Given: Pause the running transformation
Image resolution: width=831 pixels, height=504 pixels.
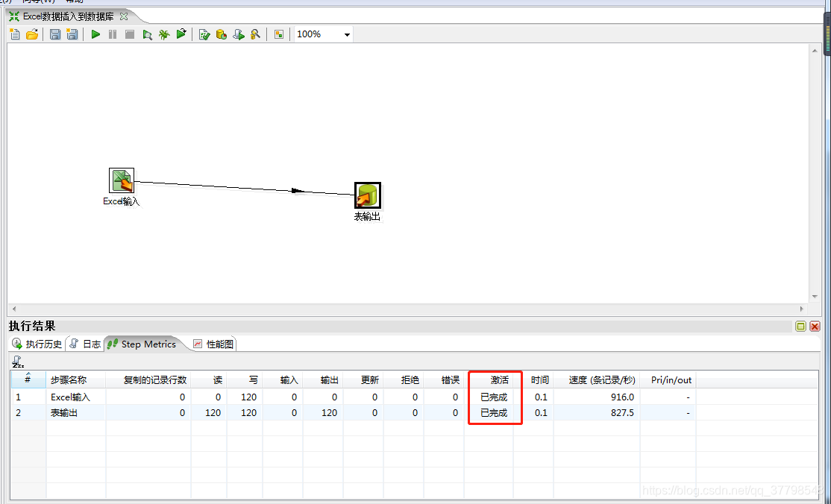Looking at the screenshot, I should pyautogui.click(x=113, y=34).
